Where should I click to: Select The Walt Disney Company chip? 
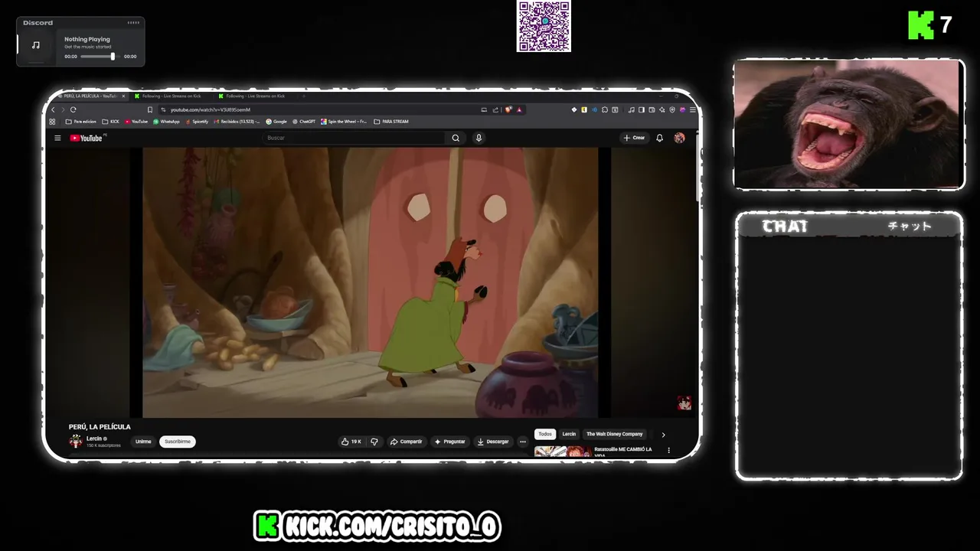(615, 434)
